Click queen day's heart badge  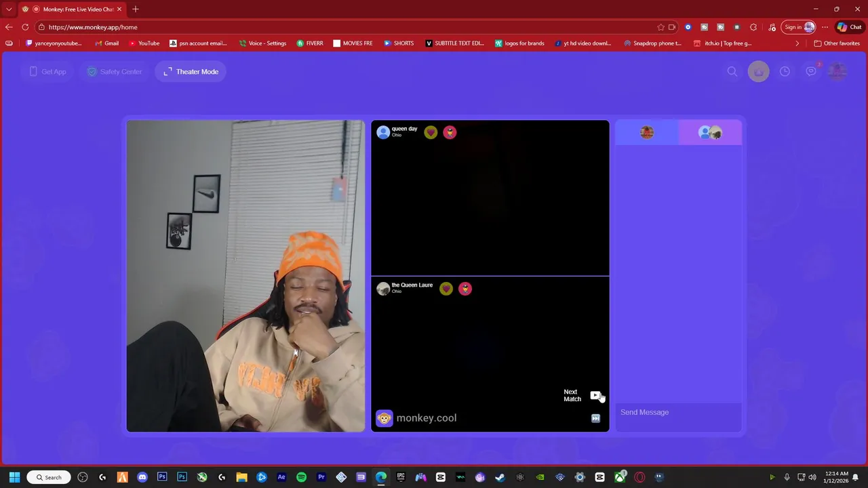click(431, 133)
